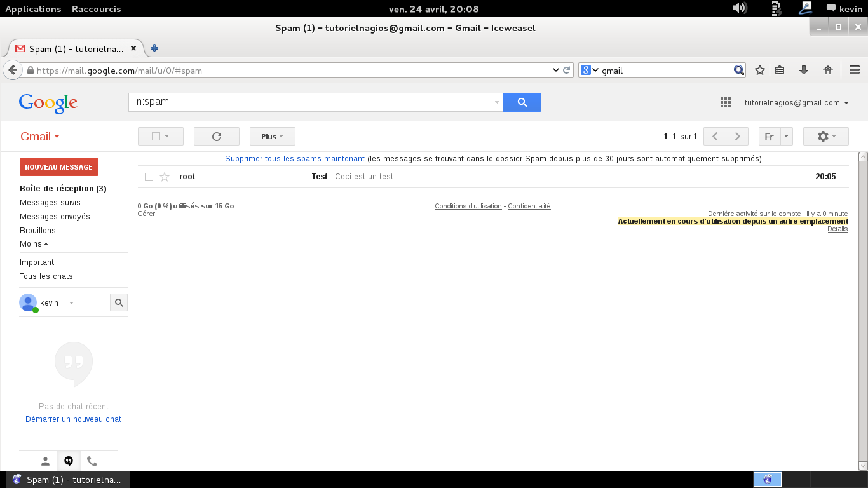Click Démarrer un nouveau chat link
This screenshot has width=868, height=488.
click(x=73, y=419)
